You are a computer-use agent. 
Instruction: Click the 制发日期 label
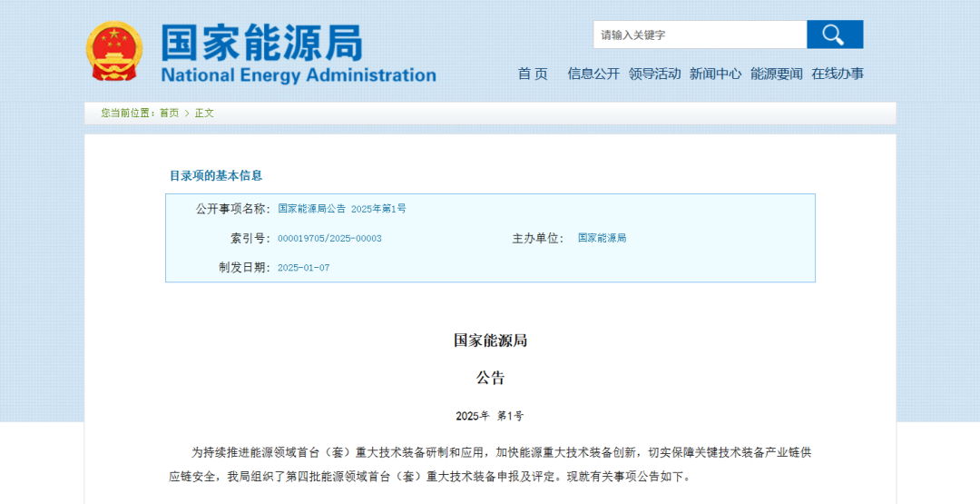[244, 268]
